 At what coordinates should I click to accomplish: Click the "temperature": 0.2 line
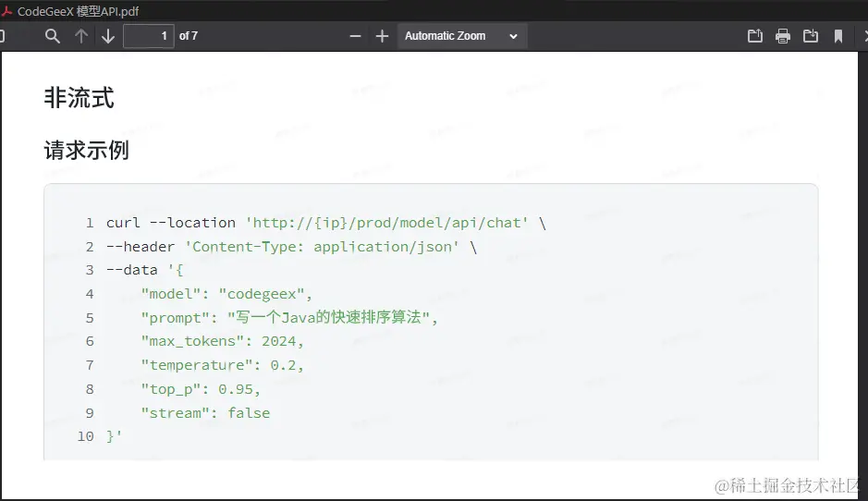point(223,365)
